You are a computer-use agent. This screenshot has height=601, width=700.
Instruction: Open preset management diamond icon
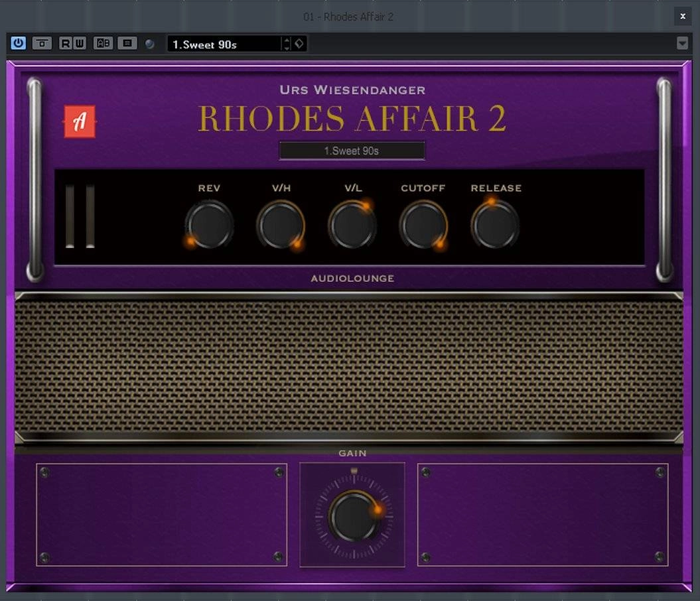click(299, 44)
